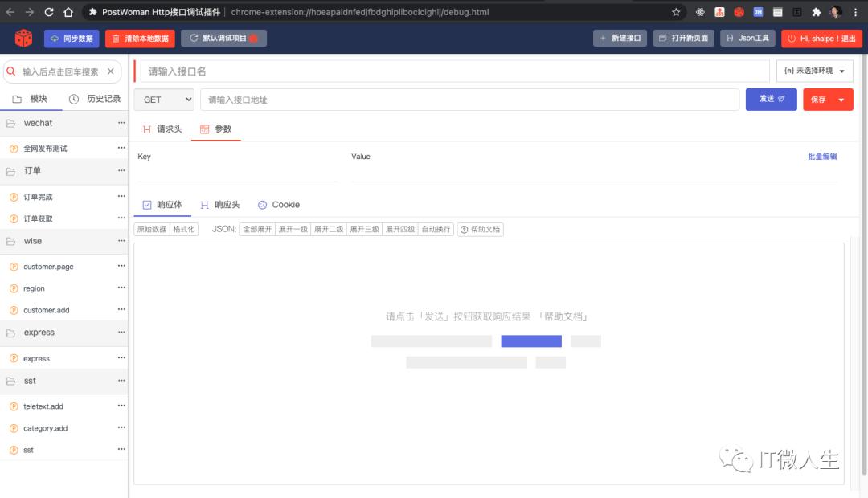Select the sst interface item

28,450
